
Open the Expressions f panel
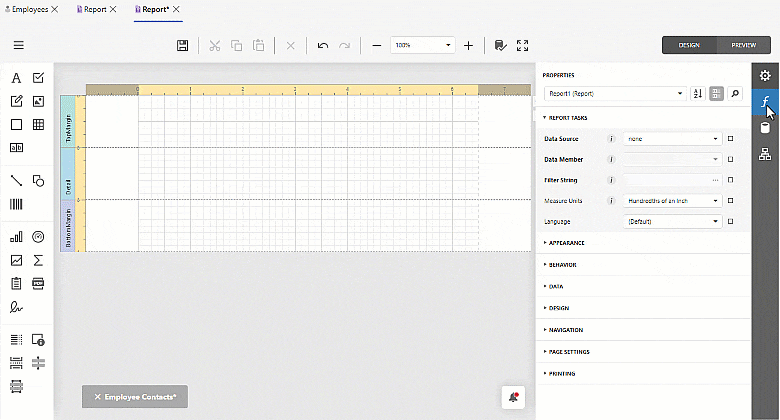tap(765, 102)
